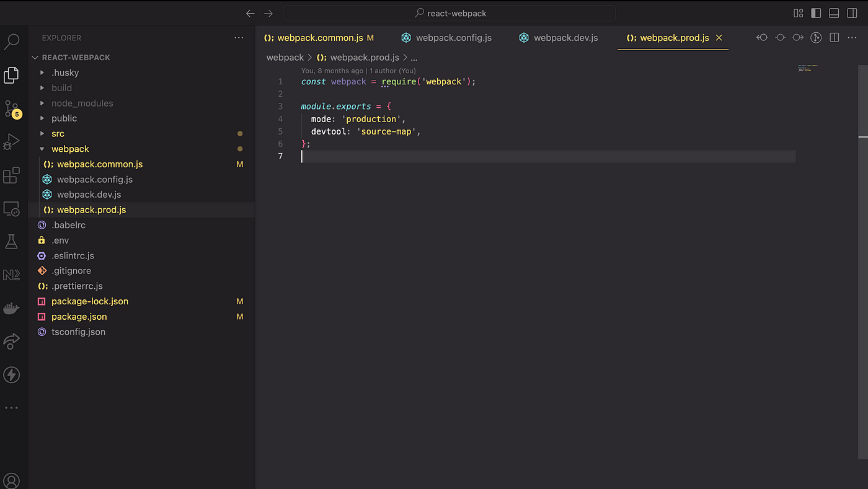
Task: Open editor More Actions ellipsis
Action: tap(852, 38)
